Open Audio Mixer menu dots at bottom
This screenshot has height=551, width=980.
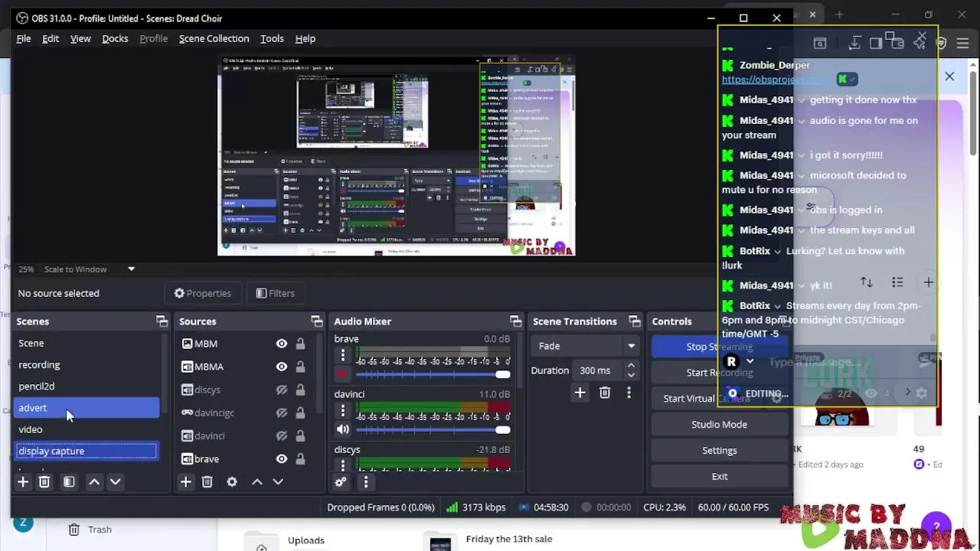tap(365, 481)
